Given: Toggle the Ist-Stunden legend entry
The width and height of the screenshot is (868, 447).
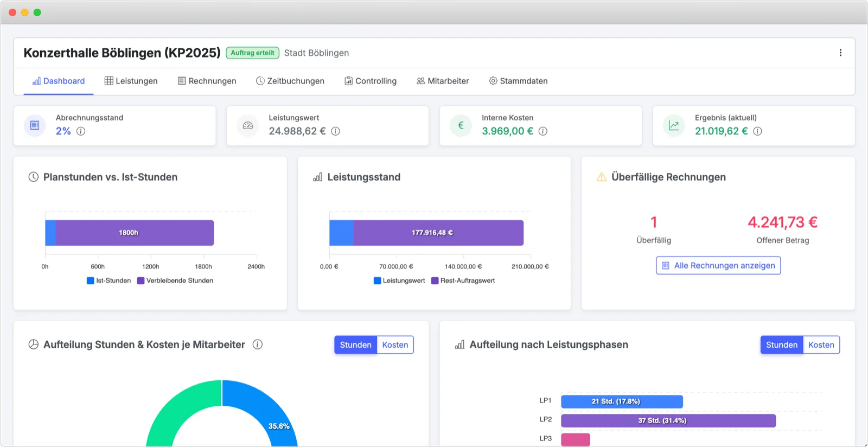Looking at the screenshot, I should pyautogui.click(x=108, y=280).
